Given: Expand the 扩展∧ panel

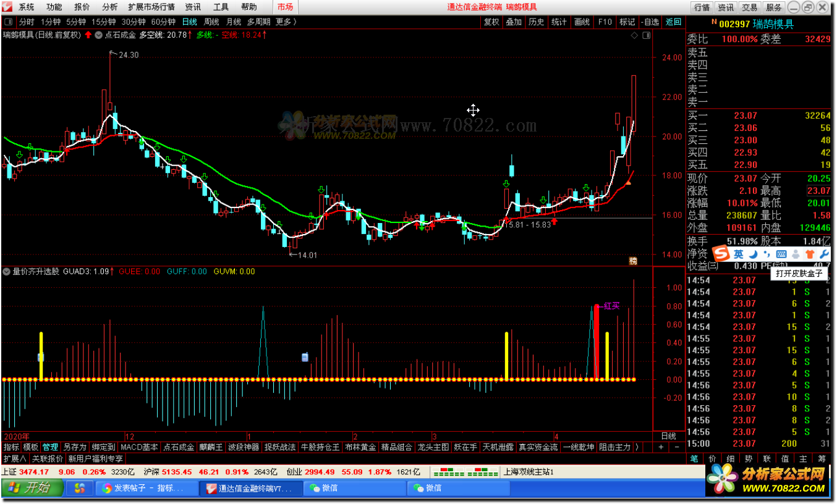Looking at the screenshot, I should [15, 459].
